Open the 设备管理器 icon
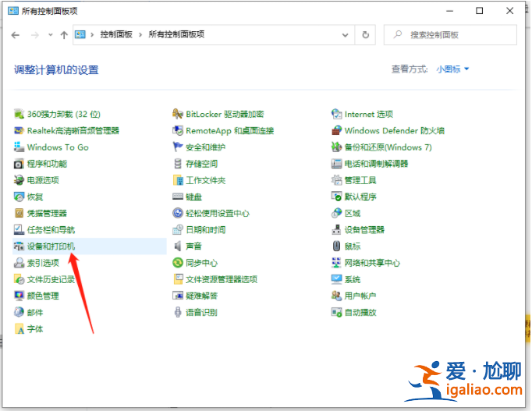This screenshot has width=532, height=411. [x=336, y=230]
